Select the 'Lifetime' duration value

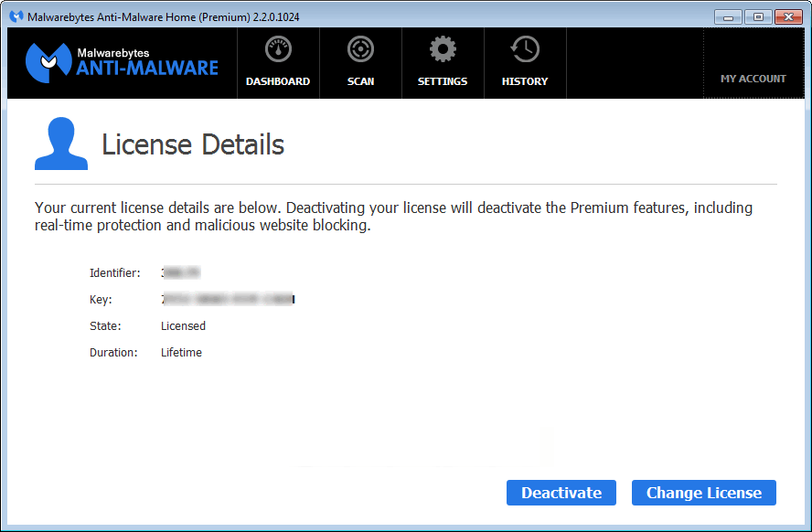click(181, 353)
